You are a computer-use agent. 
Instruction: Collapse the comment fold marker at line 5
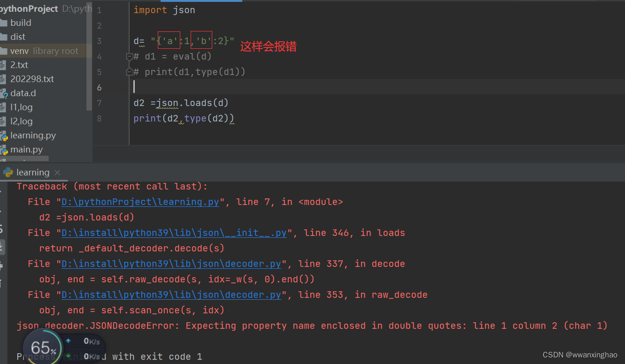point(130,72)
